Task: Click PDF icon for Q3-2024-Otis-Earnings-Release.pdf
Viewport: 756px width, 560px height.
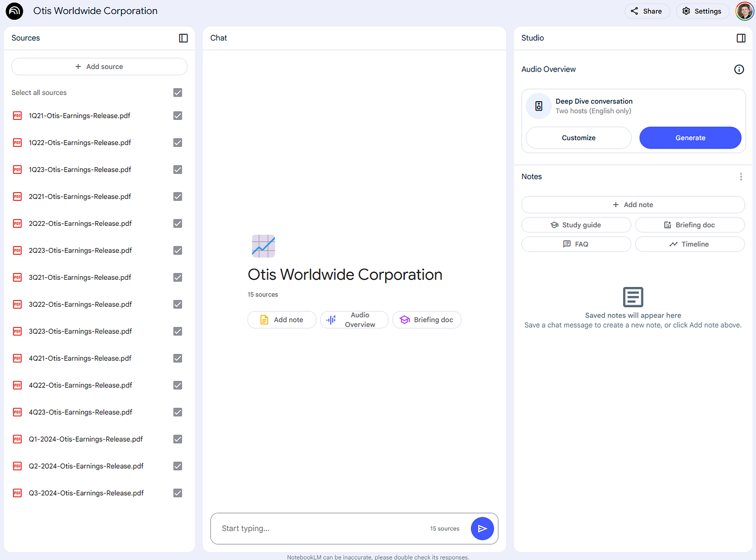Action: click(17, 494)
